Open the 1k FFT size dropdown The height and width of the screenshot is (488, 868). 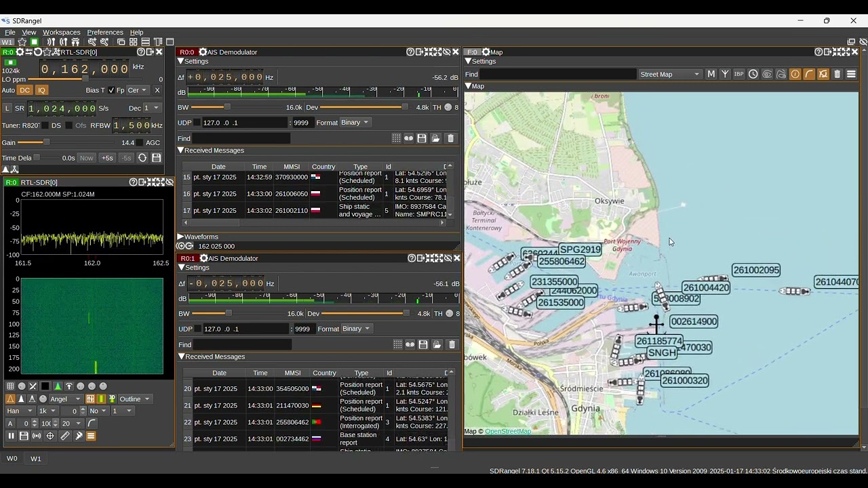point(47,411)
